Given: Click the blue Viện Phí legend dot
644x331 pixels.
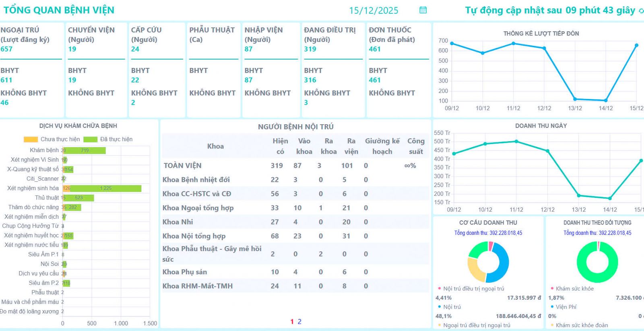Looking at the screenshot, I should pos(552,306).
